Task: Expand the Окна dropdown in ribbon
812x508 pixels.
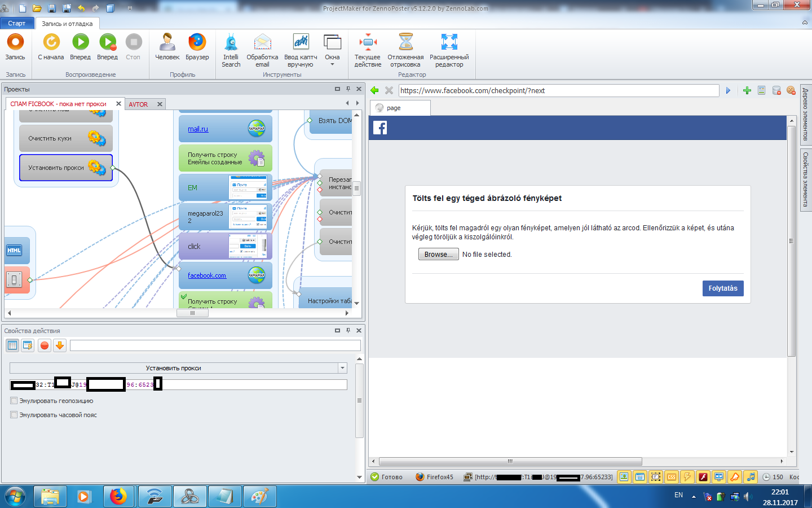Action: 332,50
